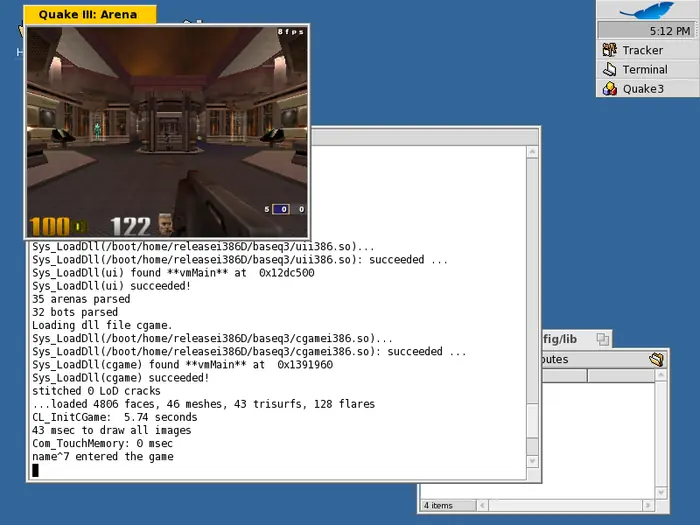Click the Tracker icon in the Deskbar
This screenshot has width=700, height=525.
coord(609,50)
